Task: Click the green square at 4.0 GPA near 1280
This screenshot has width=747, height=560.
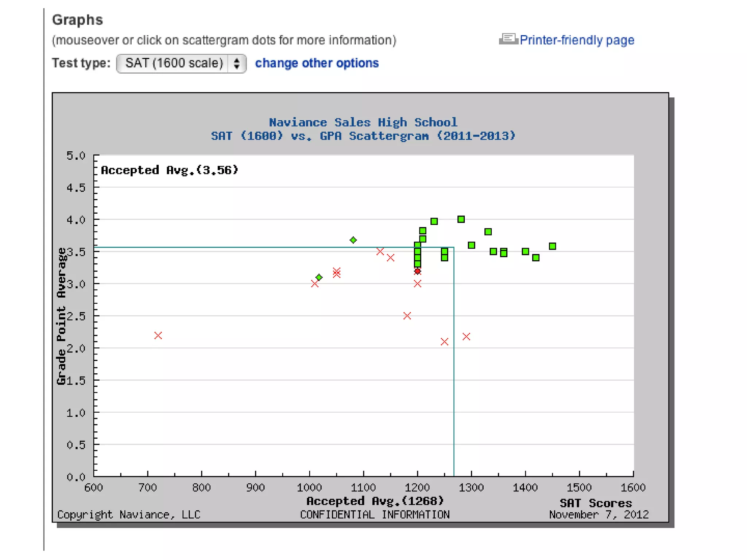Action: click(x=461, y=219)
